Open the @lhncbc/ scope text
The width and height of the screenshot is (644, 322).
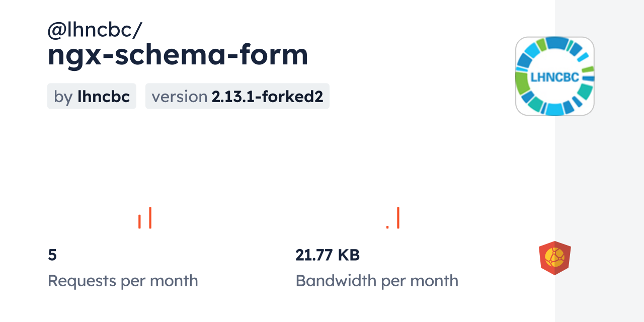(95, 30)
